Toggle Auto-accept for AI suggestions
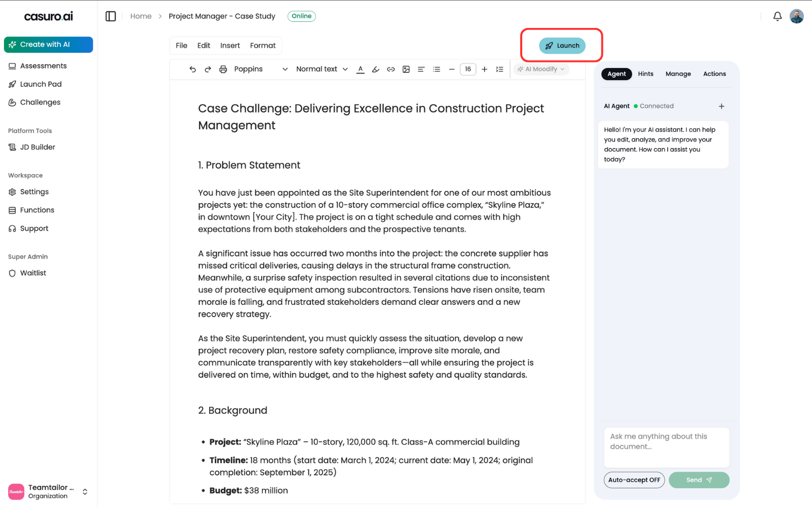The image size is (812, 508). (634, 480)
